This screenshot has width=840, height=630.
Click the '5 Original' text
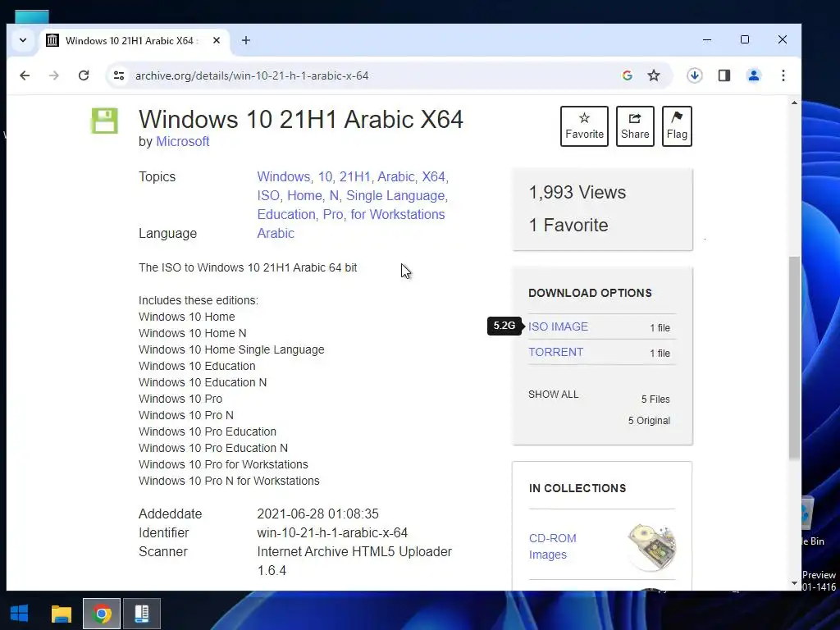click(649, 421)
